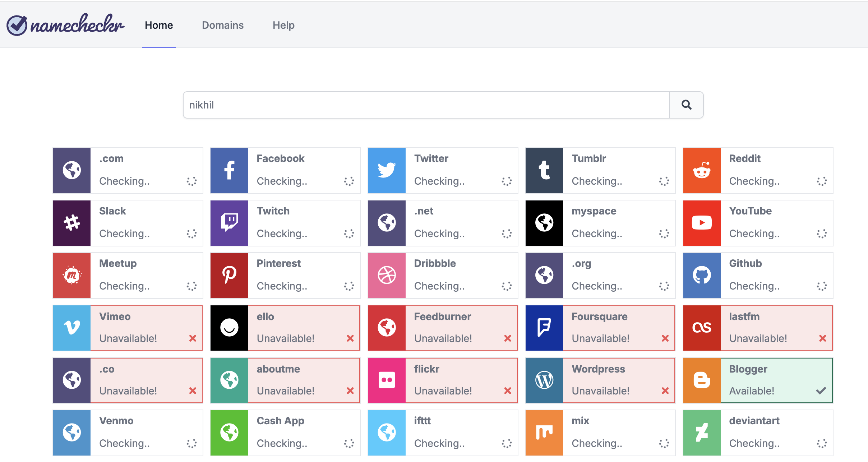Open the myspace icon tile
Screen dimensions: 868x462
click(544, 223)
